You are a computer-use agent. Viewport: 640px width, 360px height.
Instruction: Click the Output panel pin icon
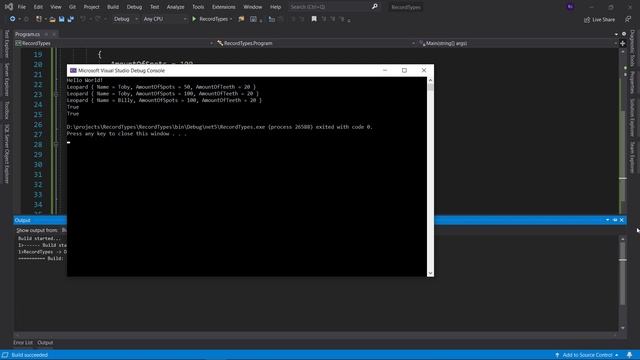click(x=615, y=220)
